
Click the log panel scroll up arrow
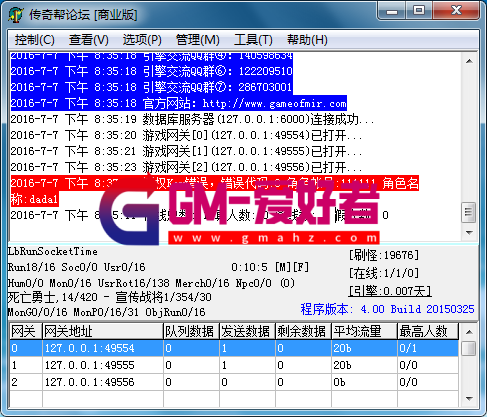tap(469, 61)
